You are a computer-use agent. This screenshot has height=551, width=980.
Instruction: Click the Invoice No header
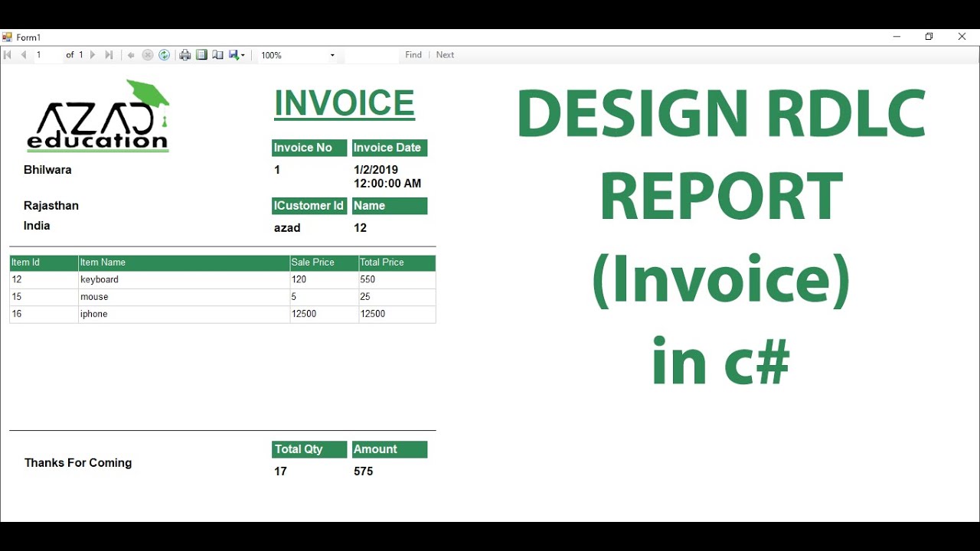click(x=309, y=148)
